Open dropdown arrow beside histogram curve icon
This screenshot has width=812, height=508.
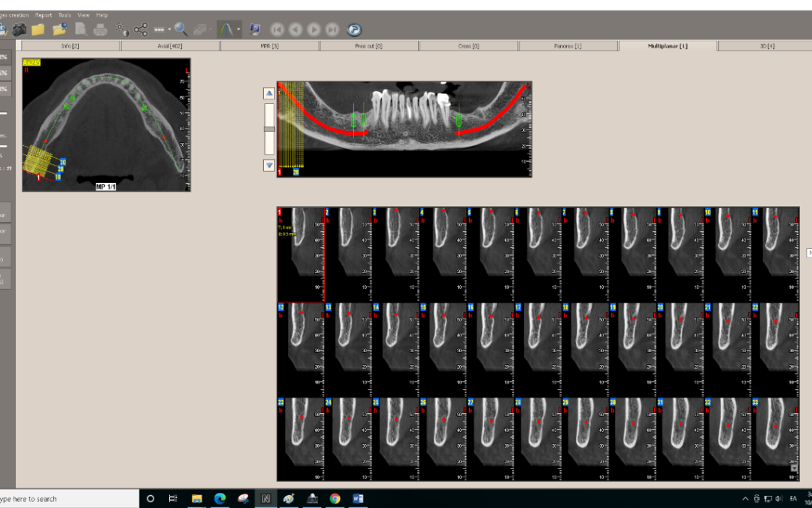239,30
